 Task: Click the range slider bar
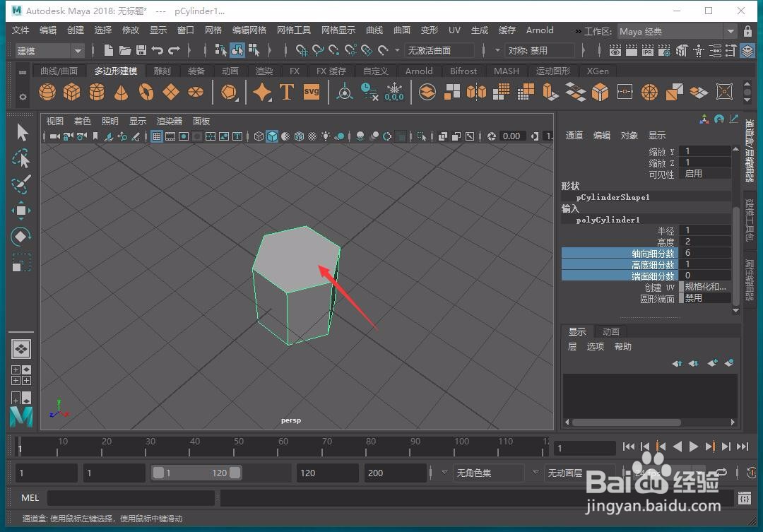196,473
